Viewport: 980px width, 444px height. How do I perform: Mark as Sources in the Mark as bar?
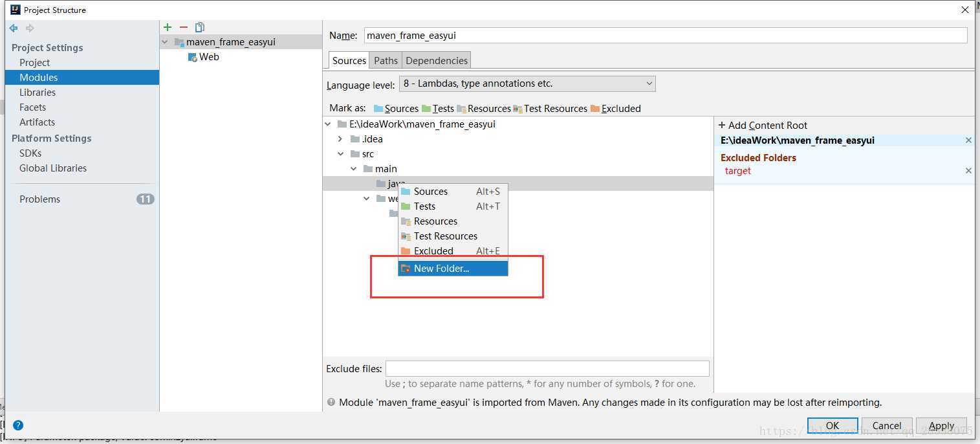396,109
